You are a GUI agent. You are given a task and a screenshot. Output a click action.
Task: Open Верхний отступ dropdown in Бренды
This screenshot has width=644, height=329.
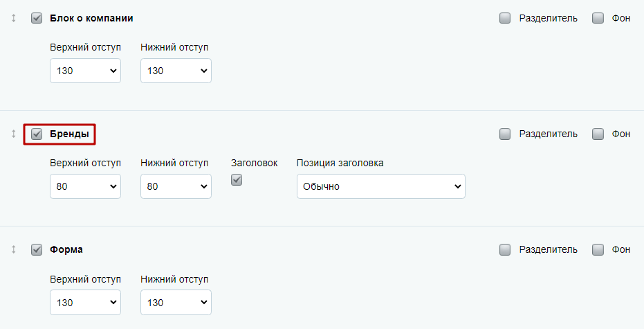coord(86,186)
